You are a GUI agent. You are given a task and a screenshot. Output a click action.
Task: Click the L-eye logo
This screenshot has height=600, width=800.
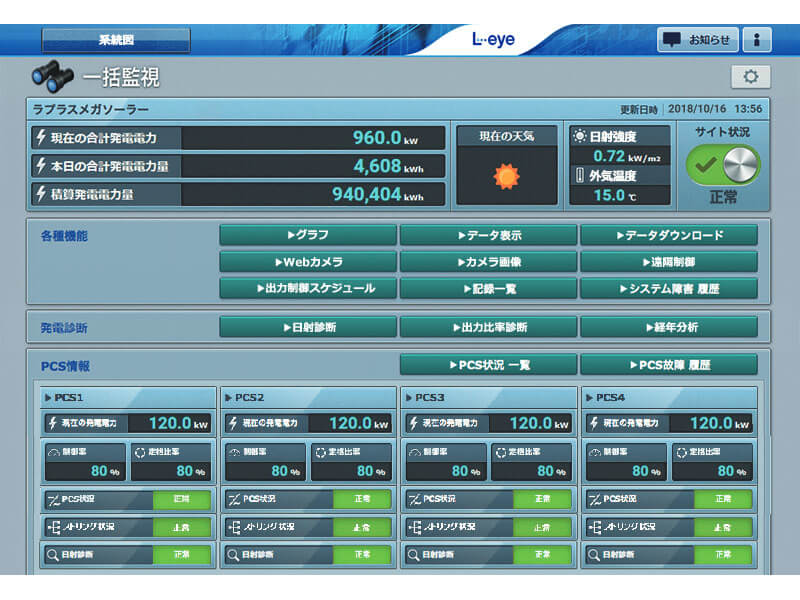click(x=494, y=40)
